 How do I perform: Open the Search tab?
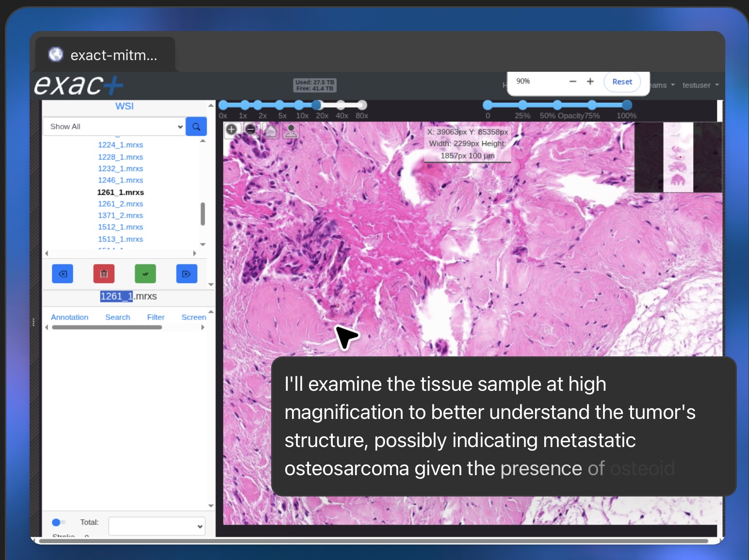(x=118, y=317)
